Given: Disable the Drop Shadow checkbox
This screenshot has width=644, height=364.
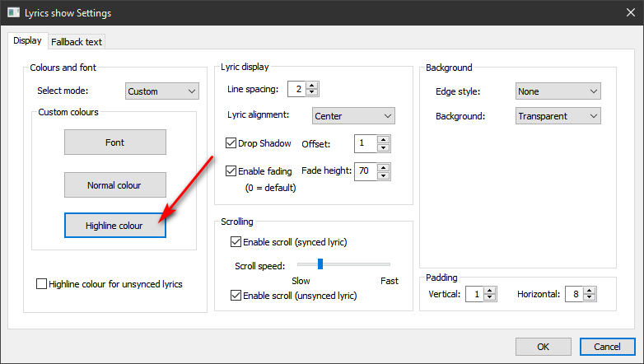Looking at the screenshot, I should tap(231, 143).
